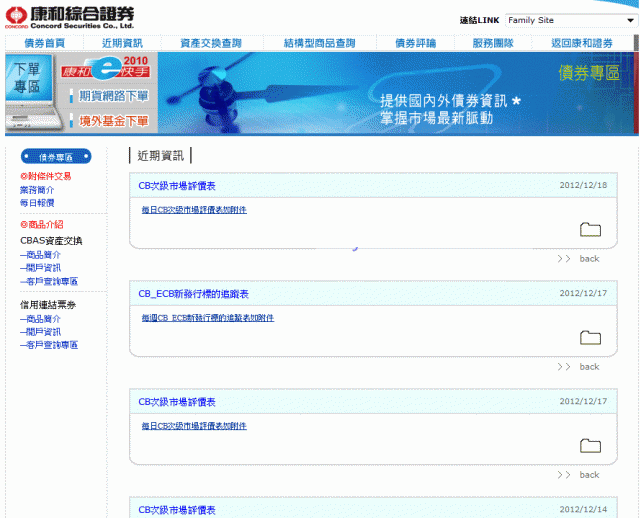Click CB次級市場評價表 title dated 2012/12/14
Viewport: 640px width, 518px height.
[177, 510]
